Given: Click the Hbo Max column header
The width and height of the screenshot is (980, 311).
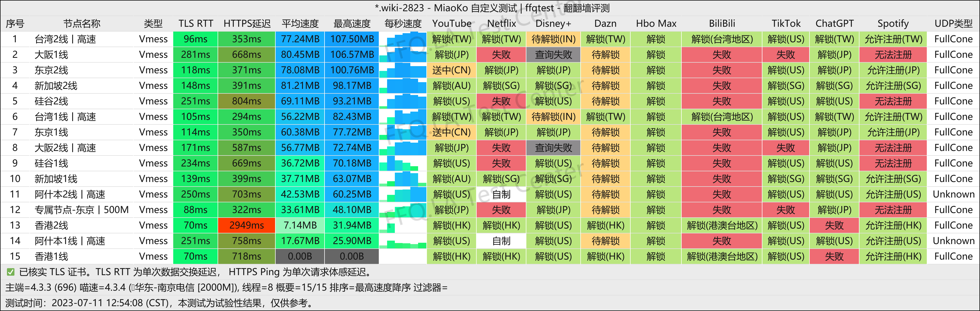Looking at the screenshot, I should coord(656,24).
